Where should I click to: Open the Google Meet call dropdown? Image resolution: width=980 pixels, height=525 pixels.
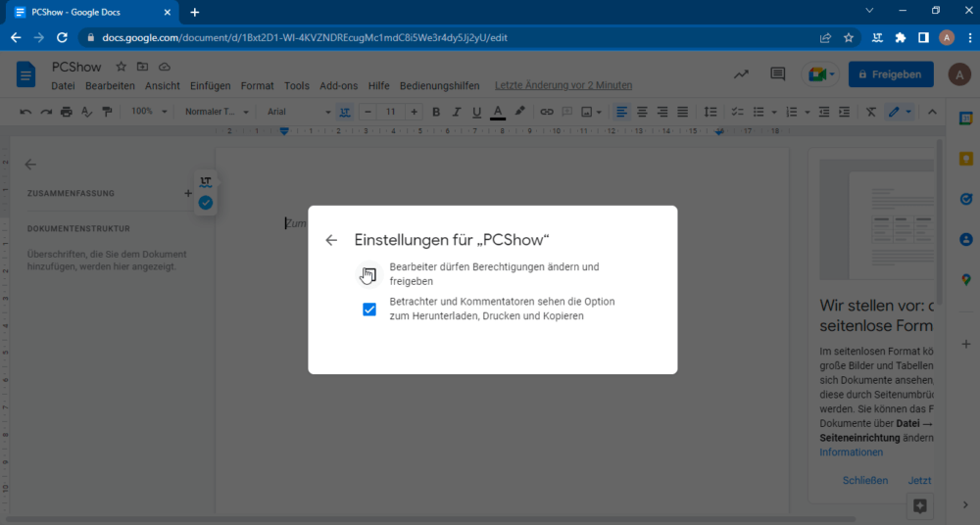820,74
